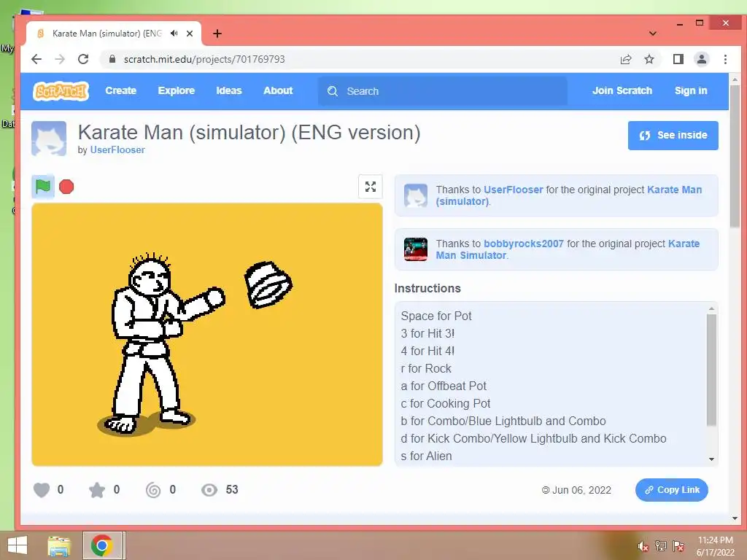This screenshot has height=560, width=747.
Task: Click the Jun 06, 2022 date text
Action: (x=581, y=490)
